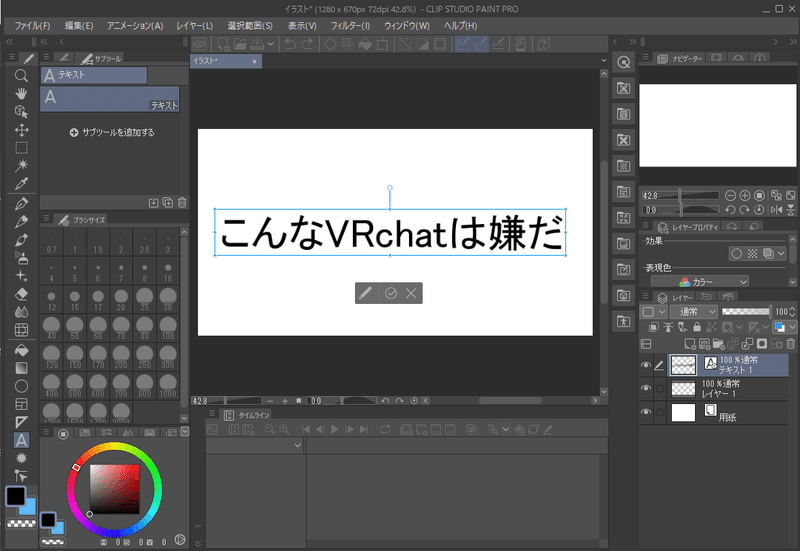Image resolution: width=800 pixels, height=551 pixels.
Task: Zoom out in Navigator panel
Action: [730, 195]
